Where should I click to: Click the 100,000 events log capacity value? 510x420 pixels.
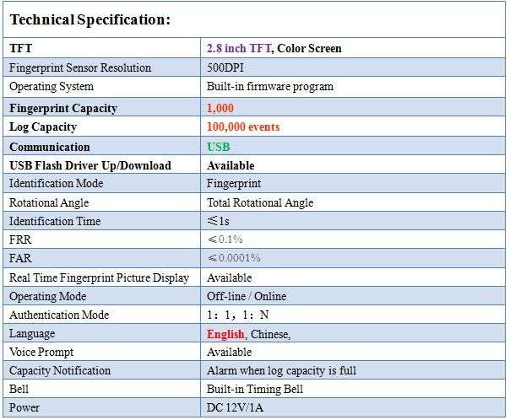coord(243,127)
